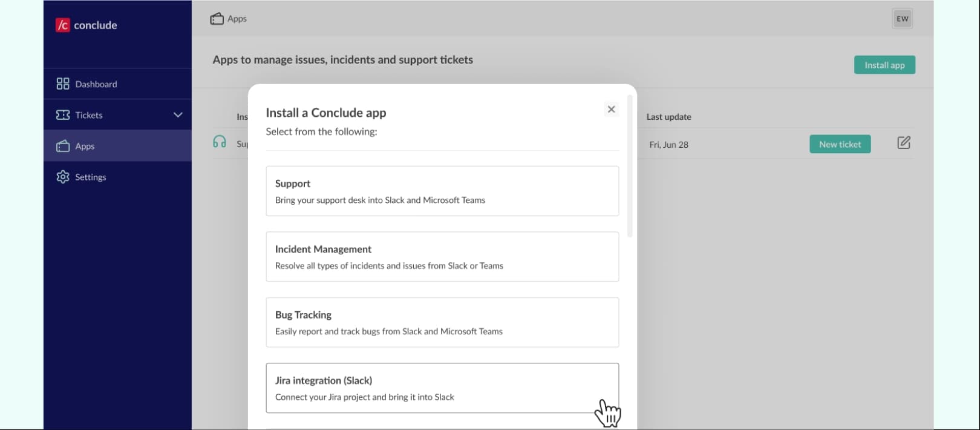Click the edit pencil icon in app row
The width and height of the screenshot is (980, 430).
[x=903, y=143]
